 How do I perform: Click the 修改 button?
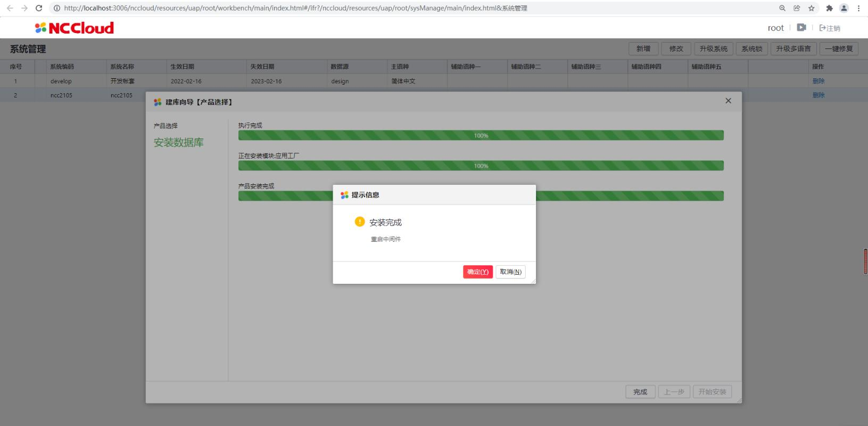pos(676,48)
